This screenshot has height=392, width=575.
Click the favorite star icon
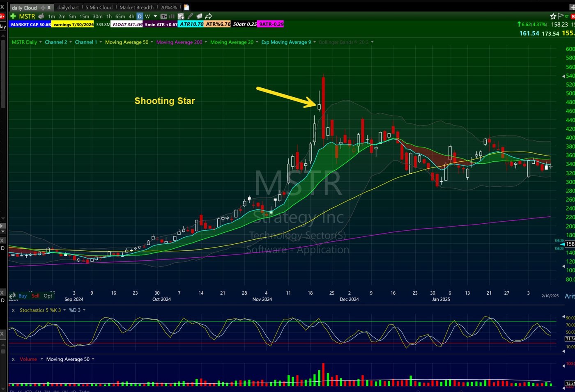553,16
